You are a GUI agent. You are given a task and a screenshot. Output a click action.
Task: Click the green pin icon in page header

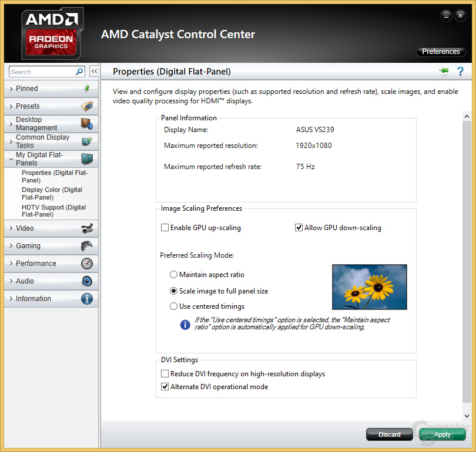point(444,72)
